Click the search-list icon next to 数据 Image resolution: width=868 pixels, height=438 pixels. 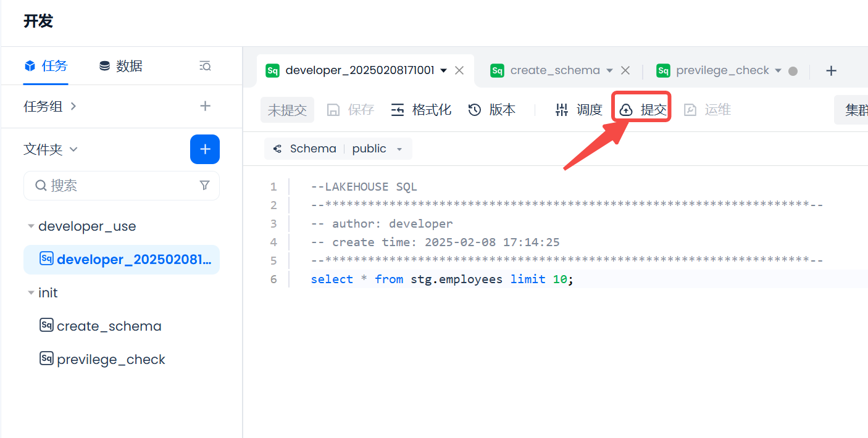(x=205, y=66)
